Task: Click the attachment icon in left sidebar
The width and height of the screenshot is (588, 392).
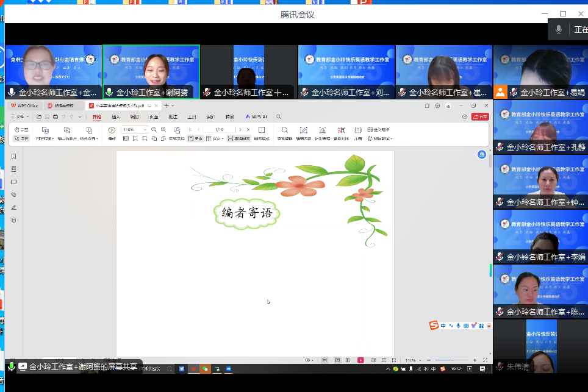Action: point(13,195)
